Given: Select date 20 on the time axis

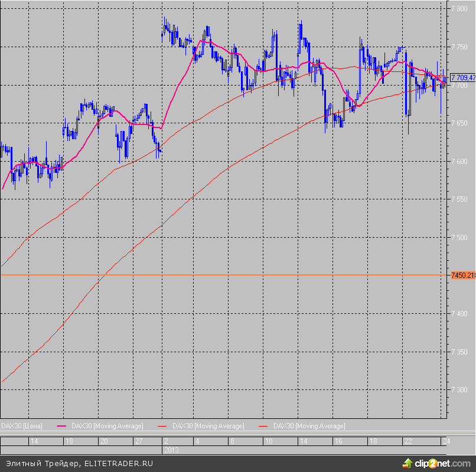Looking at the screenshot, I should (104, 441).
